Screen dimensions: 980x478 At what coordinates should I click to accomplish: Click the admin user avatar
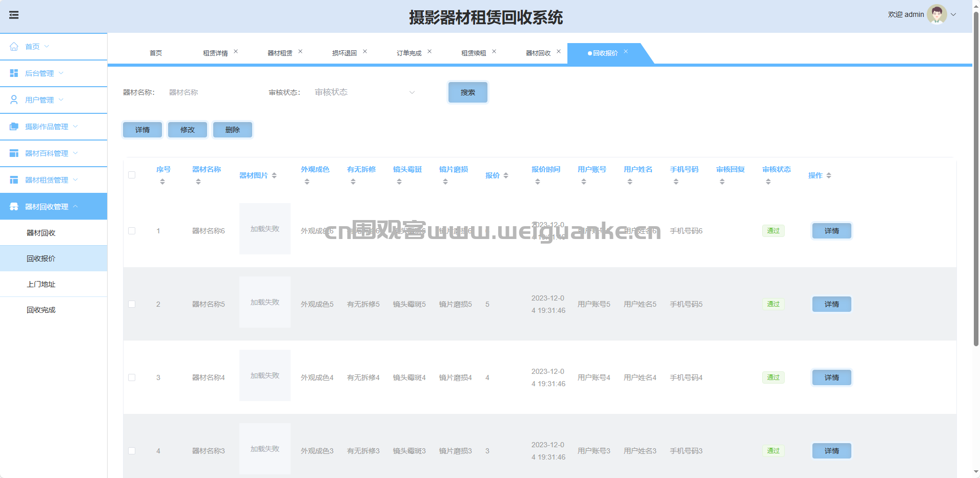coord(936,14)
